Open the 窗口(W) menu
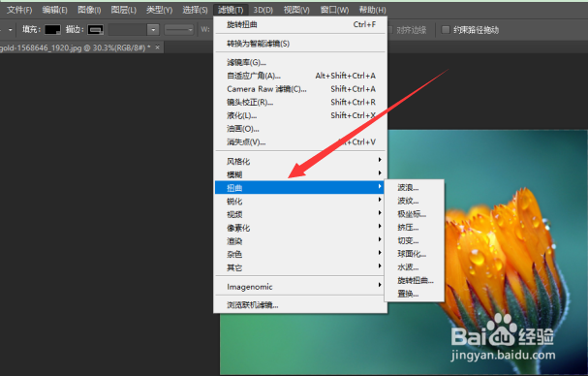This screenshot has height=376, width=588. click(334, 10)
